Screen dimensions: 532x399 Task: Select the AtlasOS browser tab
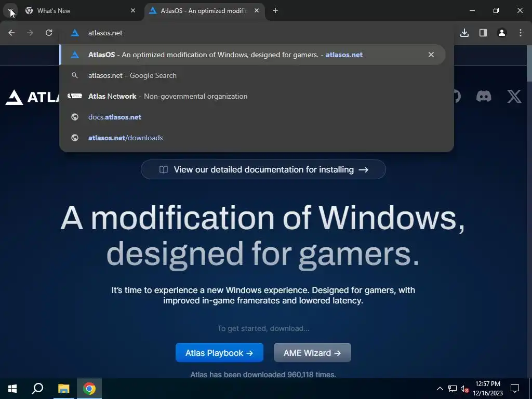point(205,10)
